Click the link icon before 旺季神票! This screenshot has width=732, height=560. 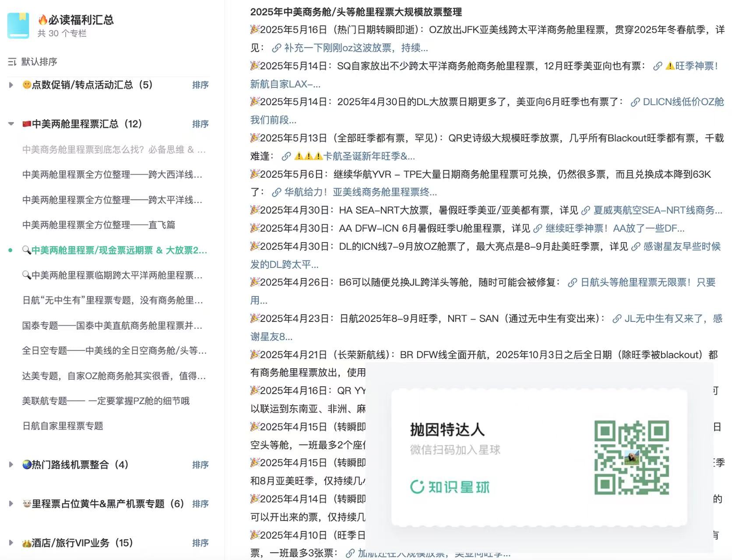658,66
